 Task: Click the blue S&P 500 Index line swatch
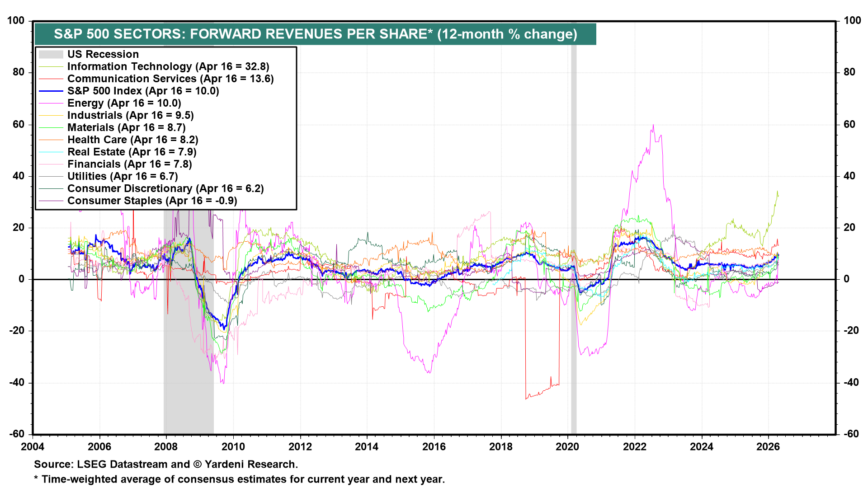click(x=51, y=91)
